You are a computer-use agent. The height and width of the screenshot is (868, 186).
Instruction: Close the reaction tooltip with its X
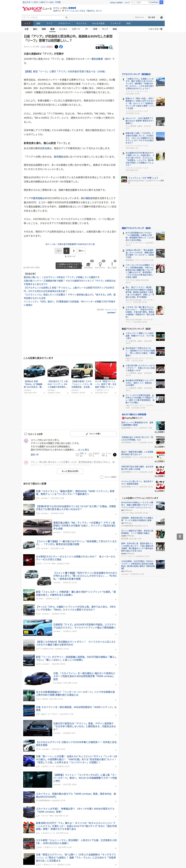point(81,264)
